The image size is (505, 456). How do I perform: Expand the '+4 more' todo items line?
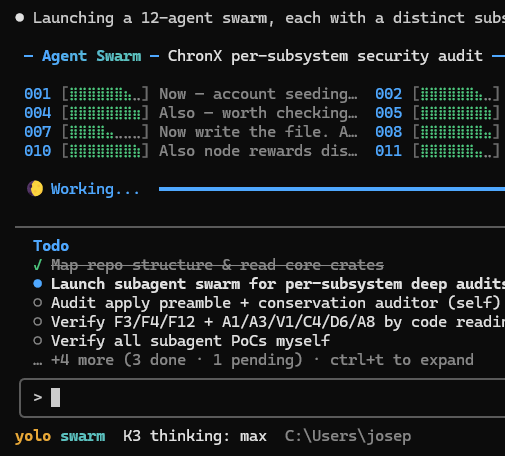tap(253, 360)
